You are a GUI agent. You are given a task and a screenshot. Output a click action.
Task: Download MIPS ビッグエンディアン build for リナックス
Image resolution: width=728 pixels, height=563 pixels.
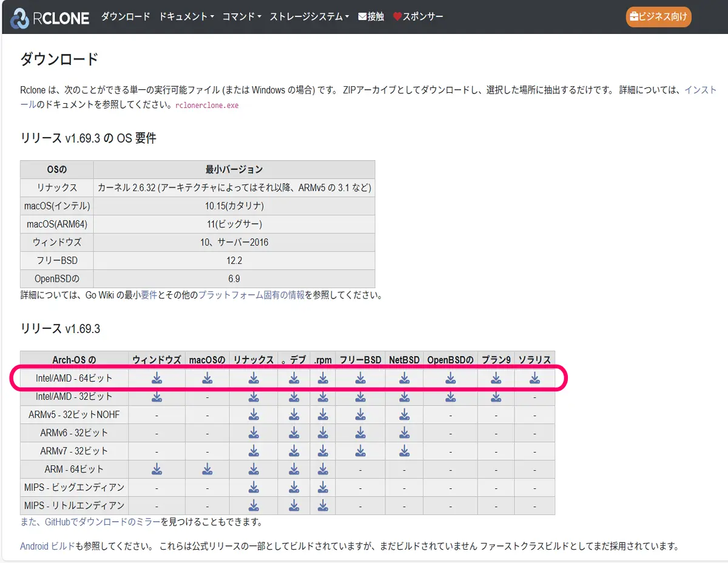pos(254,488)
